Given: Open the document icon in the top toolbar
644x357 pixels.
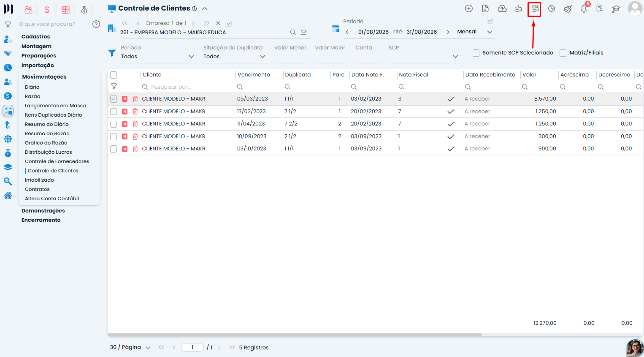Looking at the screenshot, I should tap(485, 9).
